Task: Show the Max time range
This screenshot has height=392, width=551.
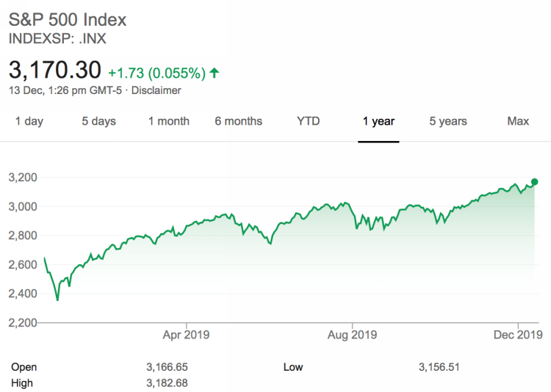Action: pos(518,121)
